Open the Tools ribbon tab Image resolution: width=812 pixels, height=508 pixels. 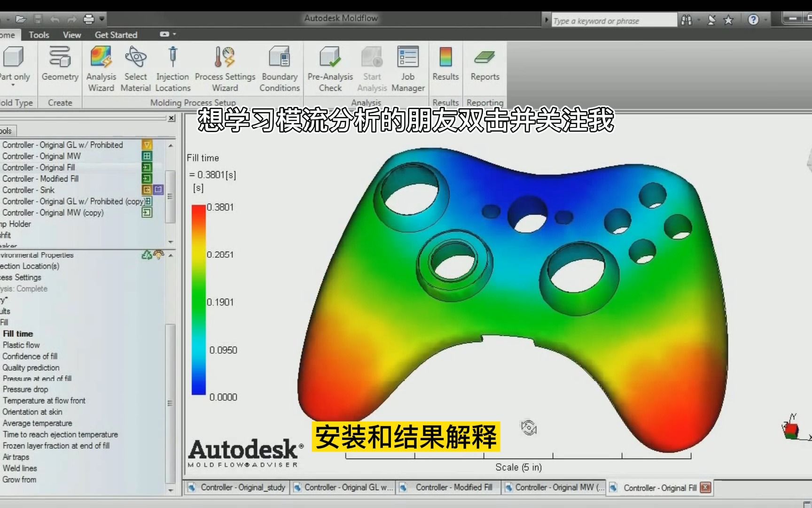39,35
